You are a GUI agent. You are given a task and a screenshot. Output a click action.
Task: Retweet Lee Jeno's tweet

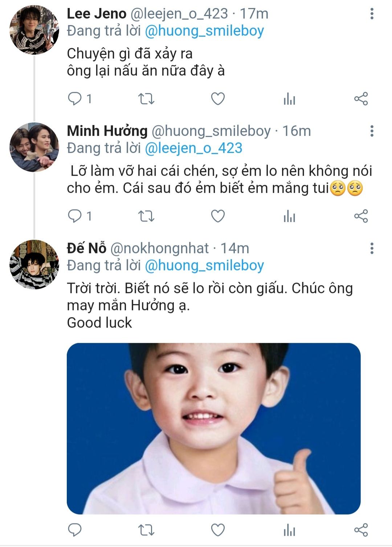coord(146,99)
